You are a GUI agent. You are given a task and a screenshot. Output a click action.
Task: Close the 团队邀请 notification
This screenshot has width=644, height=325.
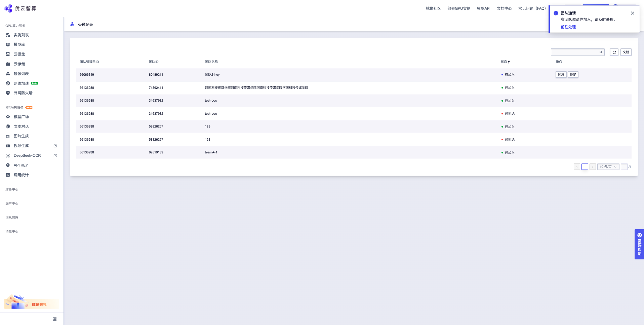(x=632, y=13)
